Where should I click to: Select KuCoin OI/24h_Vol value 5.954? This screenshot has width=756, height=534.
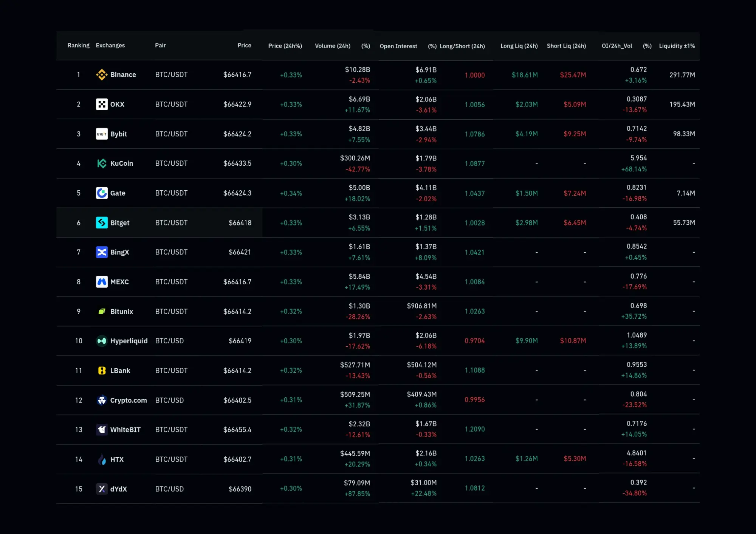point(639,158)
